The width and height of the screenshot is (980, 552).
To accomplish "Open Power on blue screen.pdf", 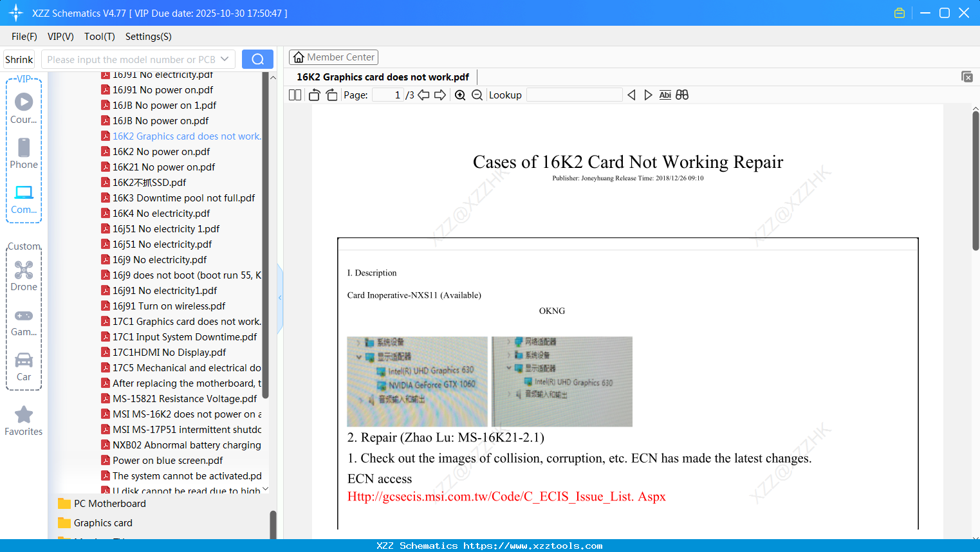I will click(162, 461).
